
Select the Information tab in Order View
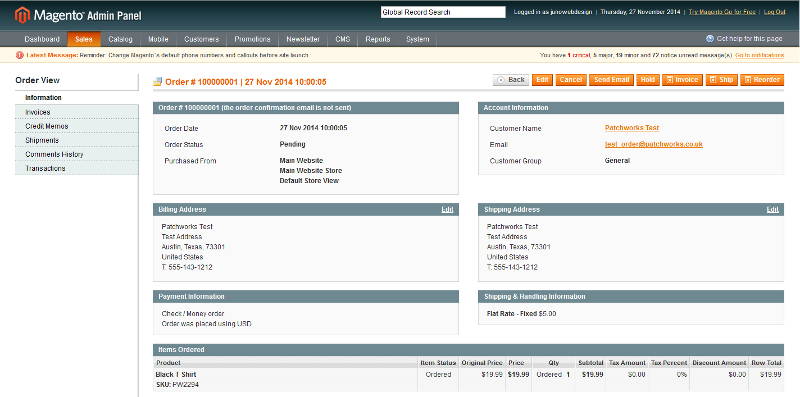[77, 97]
